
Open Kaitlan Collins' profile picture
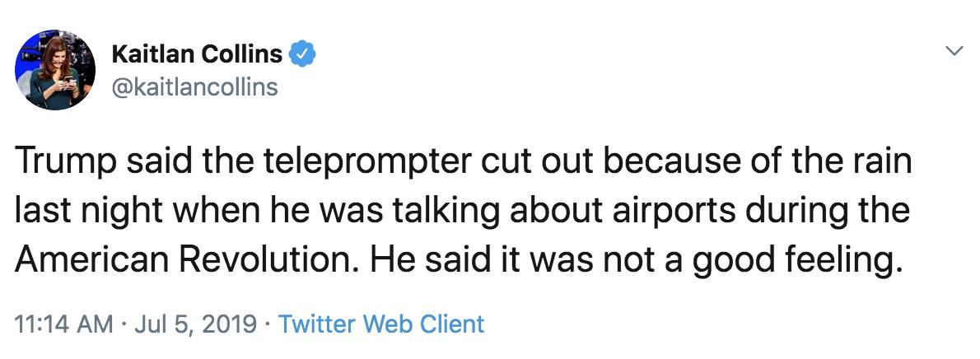pos(55,69)
